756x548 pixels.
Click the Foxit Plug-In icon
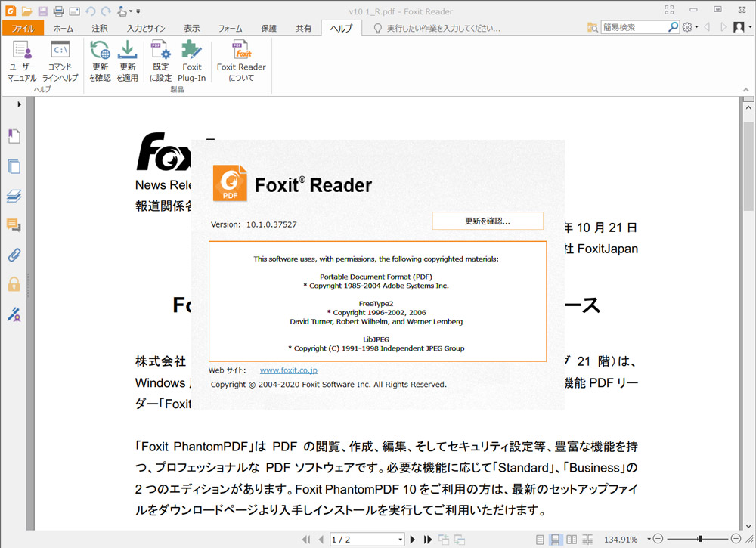[191, 58]
